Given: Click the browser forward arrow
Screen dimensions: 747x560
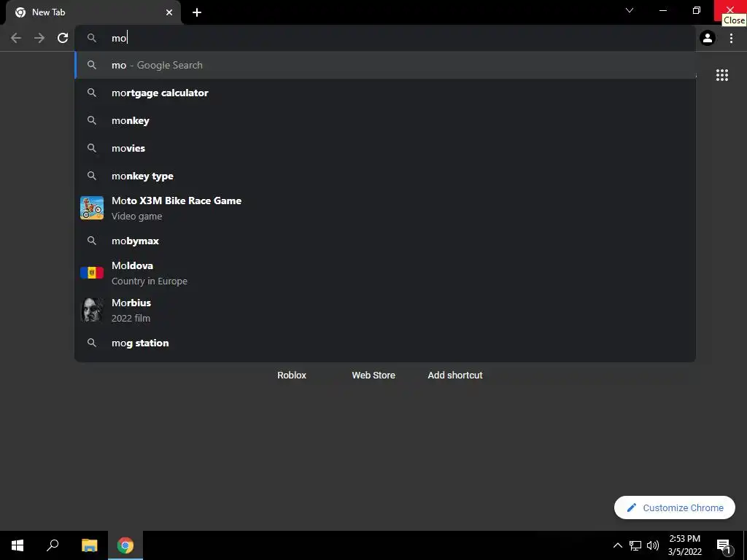Looking at the screenshot, I should [x=39, y=38].
